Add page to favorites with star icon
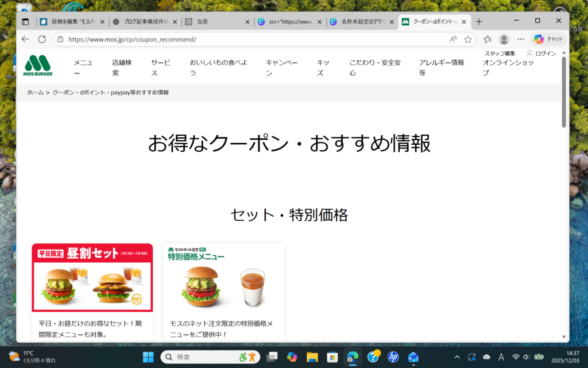Viewport: 588px width, 368px height. coord(468,39)
